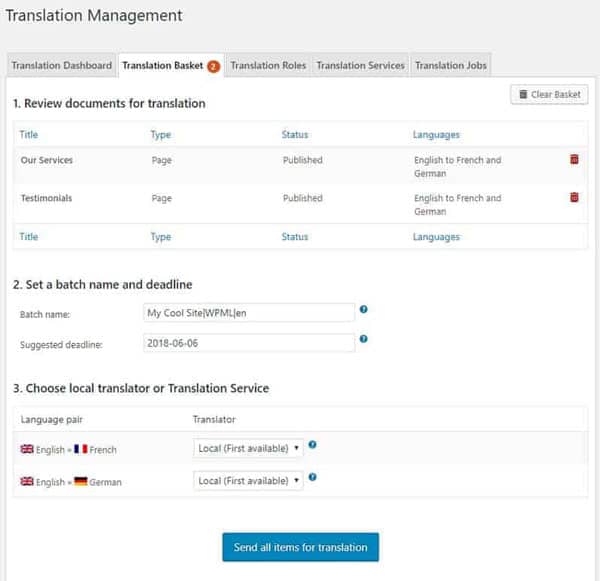Open help tooltip for German translator
This screenshot has height=581, width=600.
tap(313, 478)
